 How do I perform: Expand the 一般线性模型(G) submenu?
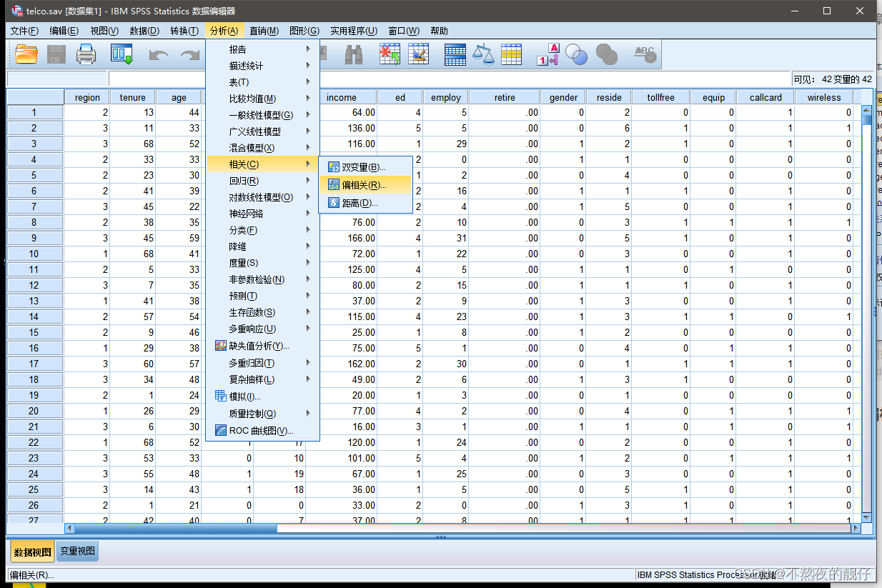[262, 115]
